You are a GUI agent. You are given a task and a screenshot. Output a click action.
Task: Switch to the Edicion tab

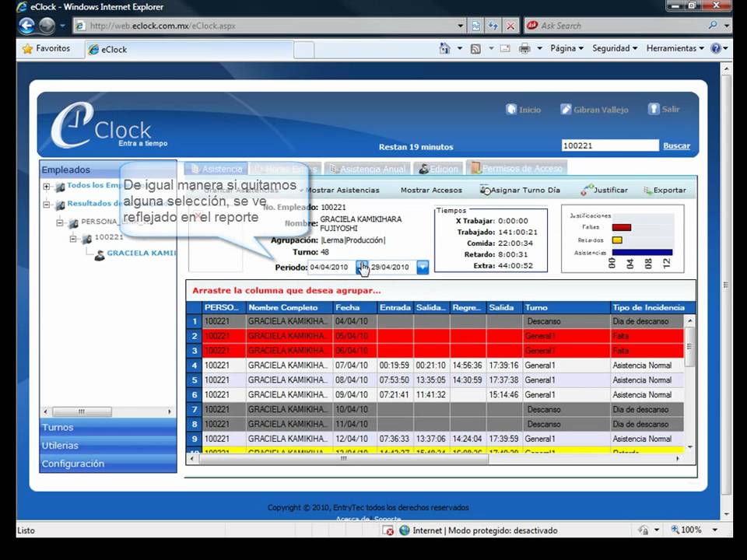(438, 169)
